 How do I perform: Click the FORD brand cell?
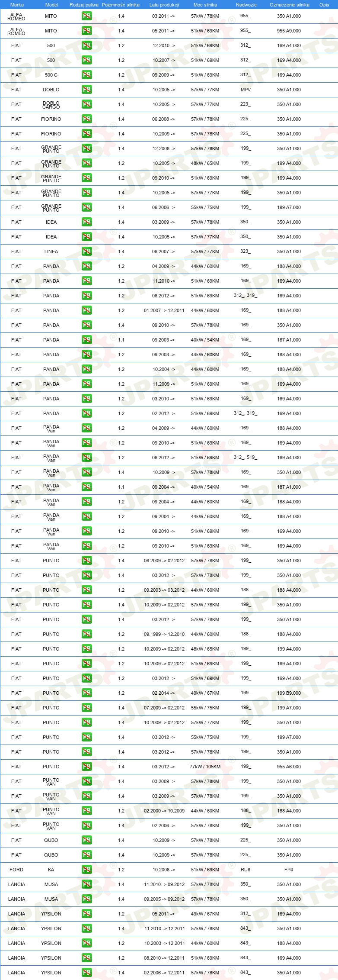coord(16,870)
